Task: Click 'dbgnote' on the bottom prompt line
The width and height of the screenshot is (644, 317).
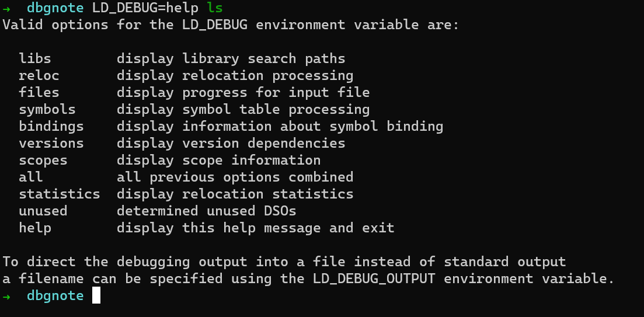Action: coord(55,295)
